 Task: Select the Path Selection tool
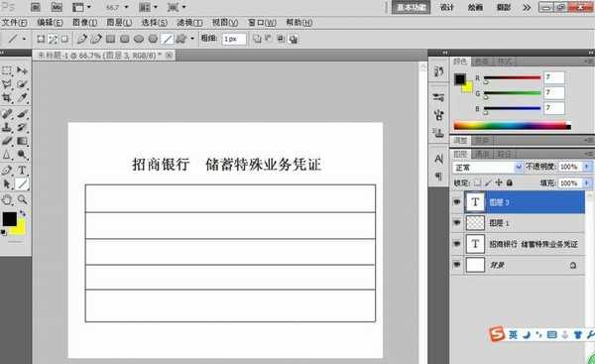(x=7, y=184)
